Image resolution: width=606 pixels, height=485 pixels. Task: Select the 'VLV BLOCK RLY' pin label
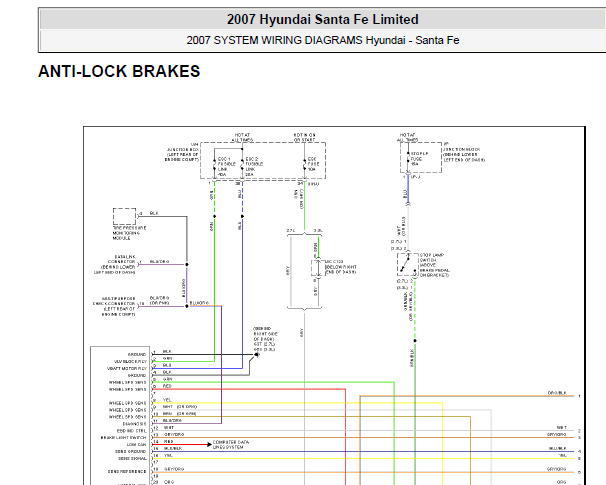click(130, 362)
